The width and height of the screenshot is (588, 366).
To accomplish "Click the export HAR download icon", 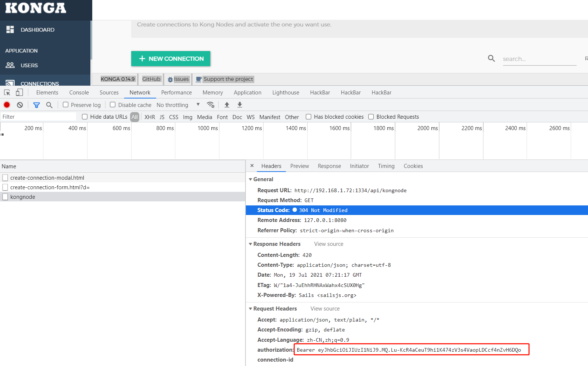I will tap(240, 105).
